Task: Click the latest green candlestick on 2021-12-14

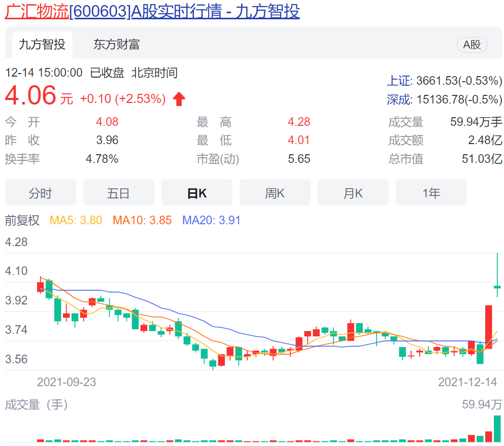Action: click(x=497, y=287)
